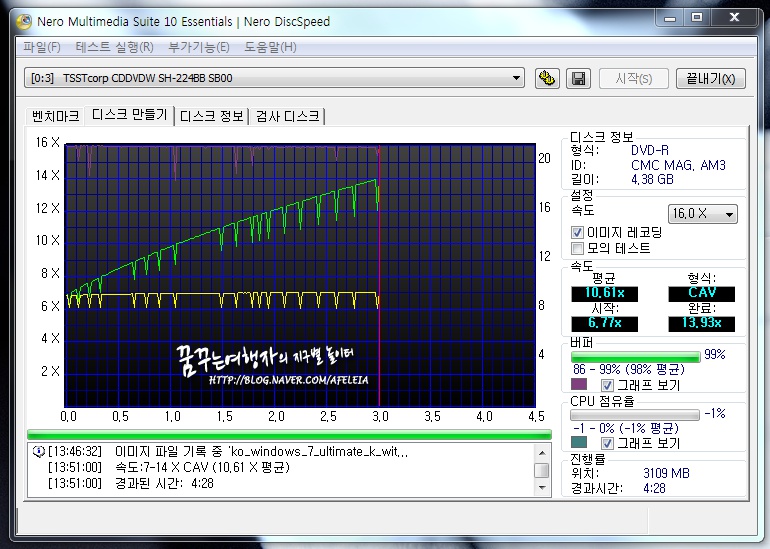Click the end speed 13.93x readout
The width and height of the screenshot is (770, 549).
[701, 324]
